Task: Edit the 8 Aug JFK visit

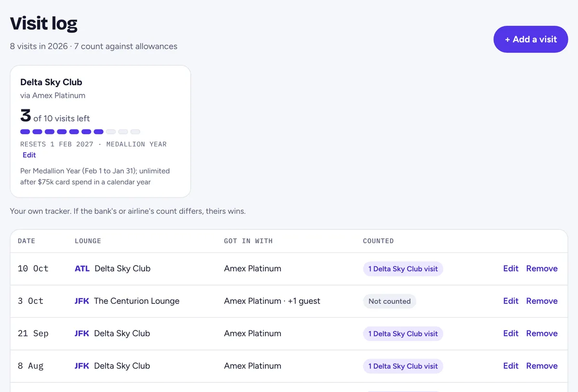Action: tap(511, 366)
